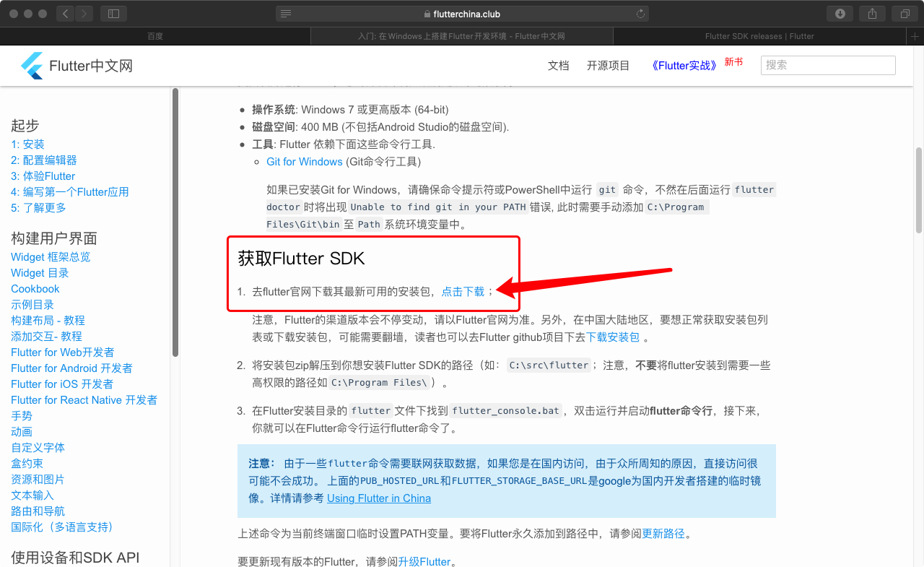The width and height of the screenshot is (924, 567).
Task: Click the 更新路径 link
Action: 663,534
